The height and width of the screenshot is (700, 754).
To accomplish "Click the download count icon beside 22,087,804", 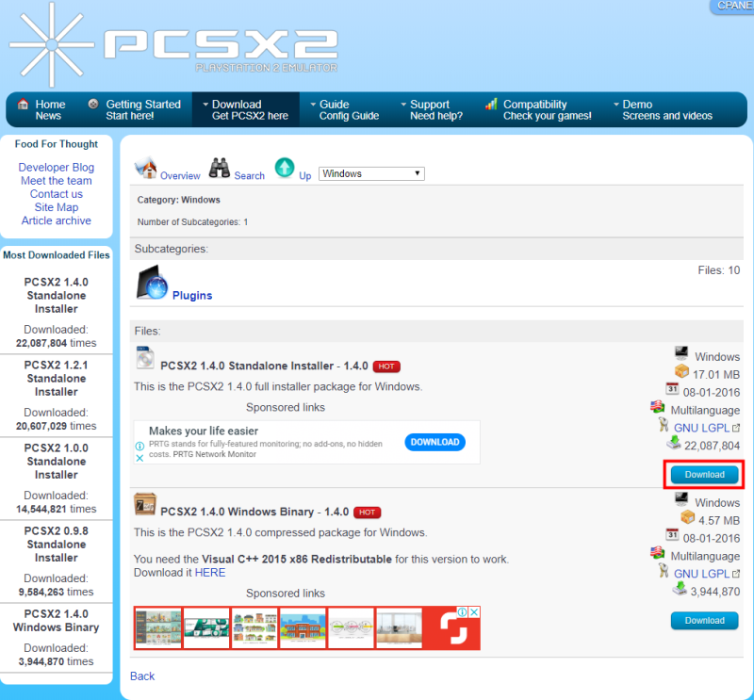I will pos(674,442).
